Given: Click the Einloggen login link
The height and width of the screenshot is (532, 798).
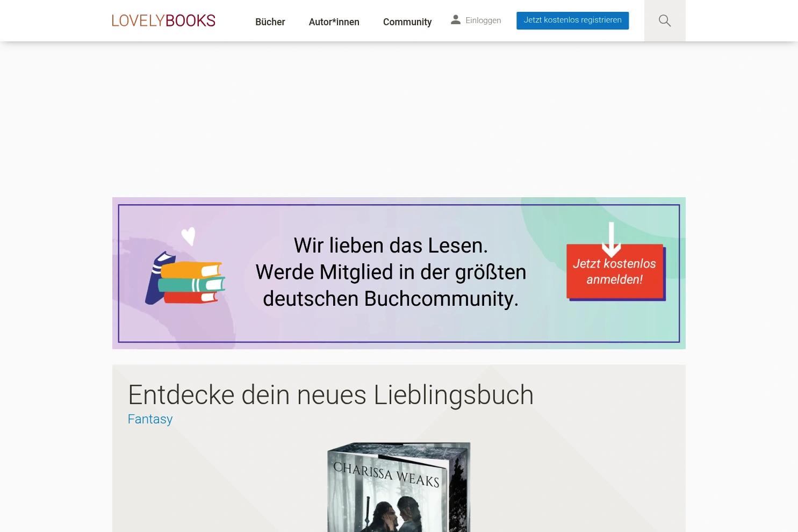Looking at the screenshot, I should point(483,20).
